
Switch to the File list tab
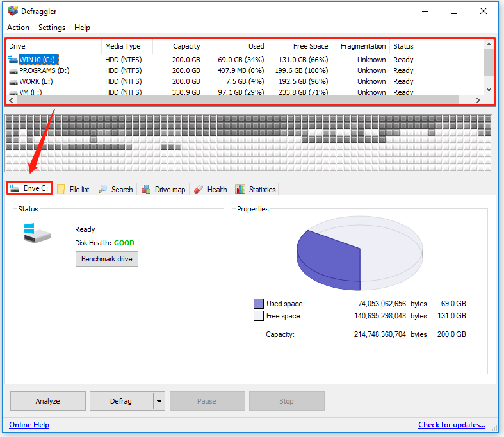(74, 190)
